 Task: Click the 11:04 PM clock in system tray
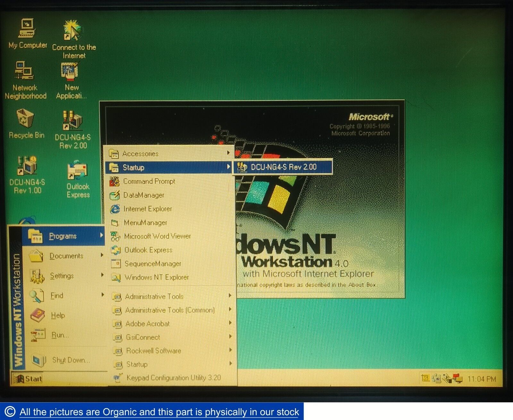click(482, 379)
